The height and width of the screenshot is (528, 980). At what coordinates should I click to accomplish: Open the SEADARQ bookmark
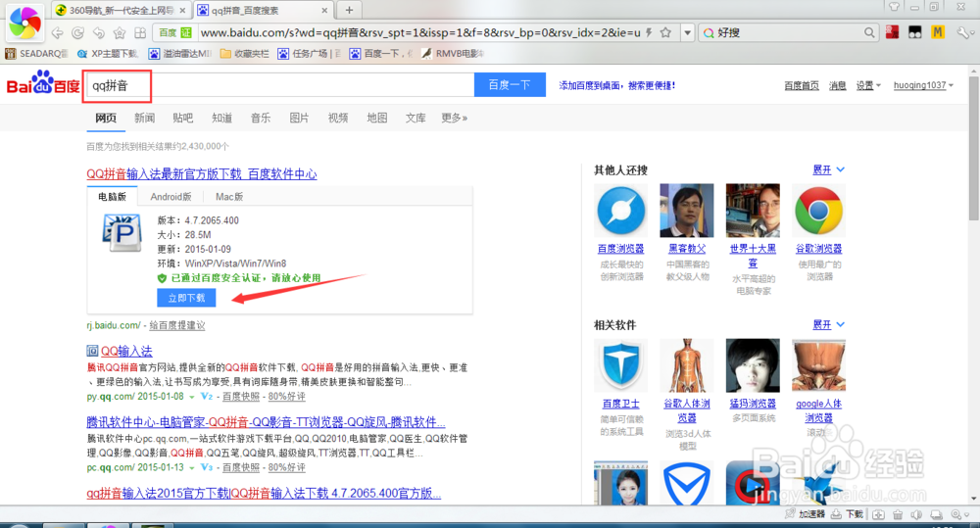tap(36, 54)
